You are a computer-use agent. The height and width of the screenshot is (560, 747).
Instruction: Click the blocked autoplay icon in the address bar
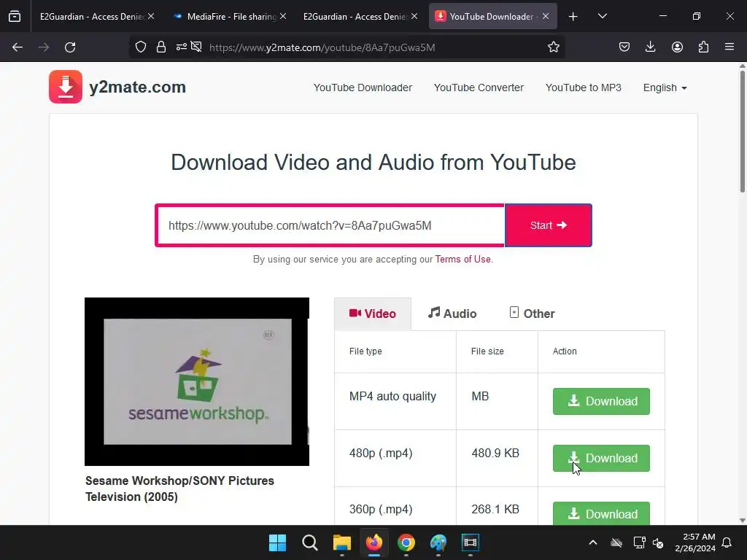[x=196, y=47]
